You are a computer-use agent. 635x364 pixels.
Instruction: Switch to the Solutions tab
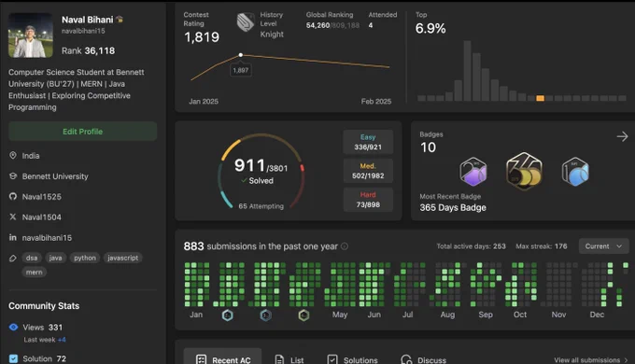click(x=352, y=359)
